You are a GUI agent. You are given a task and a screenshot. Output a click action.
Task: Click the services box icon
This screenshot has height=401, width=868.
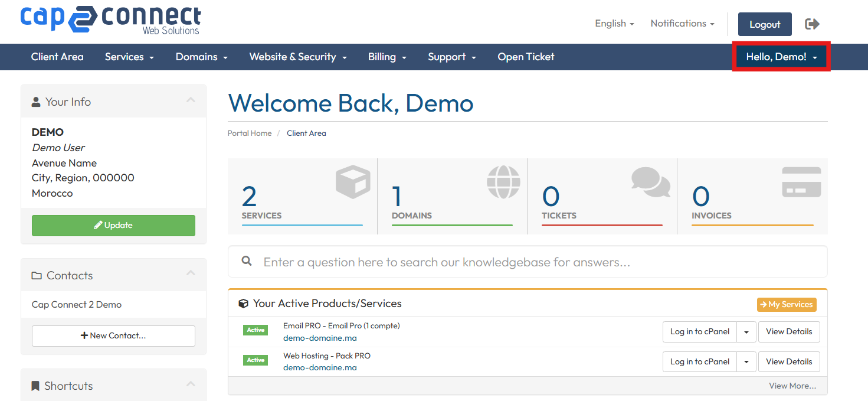point(352,182)
